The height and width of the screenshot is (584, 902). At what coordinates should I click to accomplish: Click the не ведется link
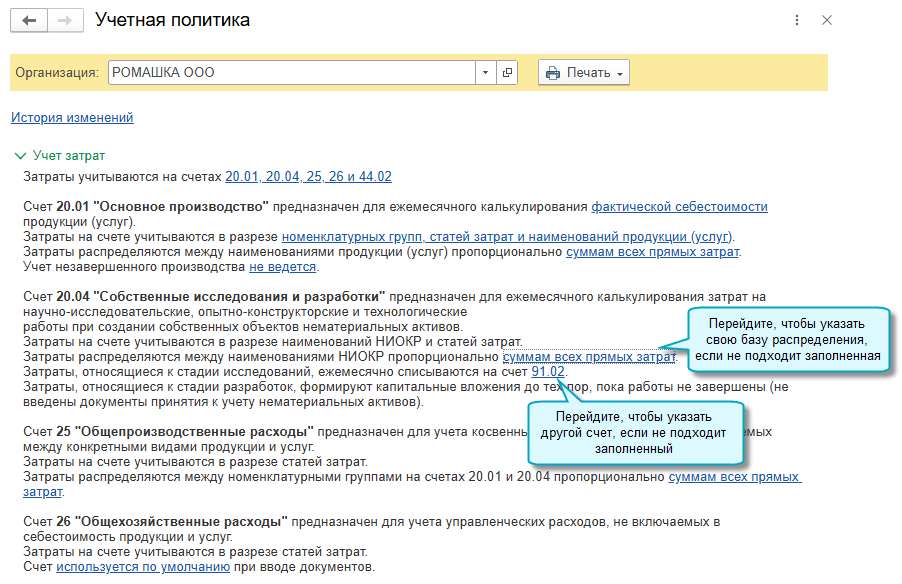coord(283,267)
